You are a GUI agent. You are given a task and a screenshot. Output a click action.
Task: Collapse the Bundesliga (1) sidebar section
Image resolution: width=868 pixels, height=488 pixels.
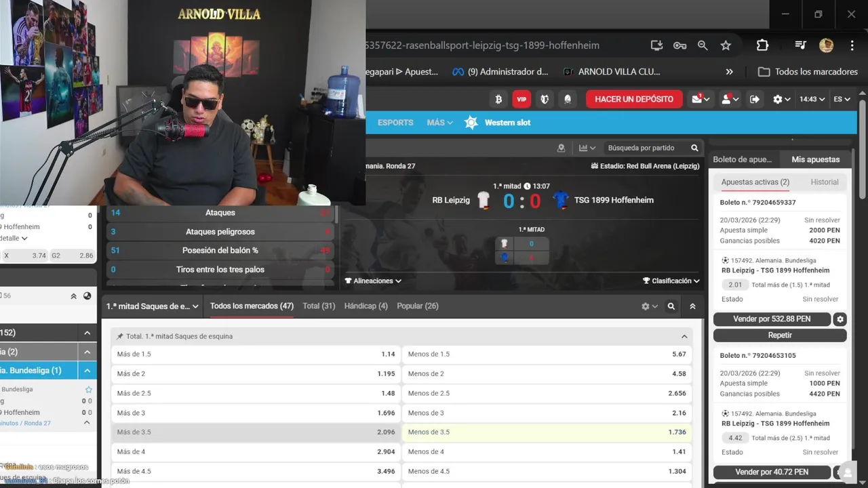[x=87, y=371]
